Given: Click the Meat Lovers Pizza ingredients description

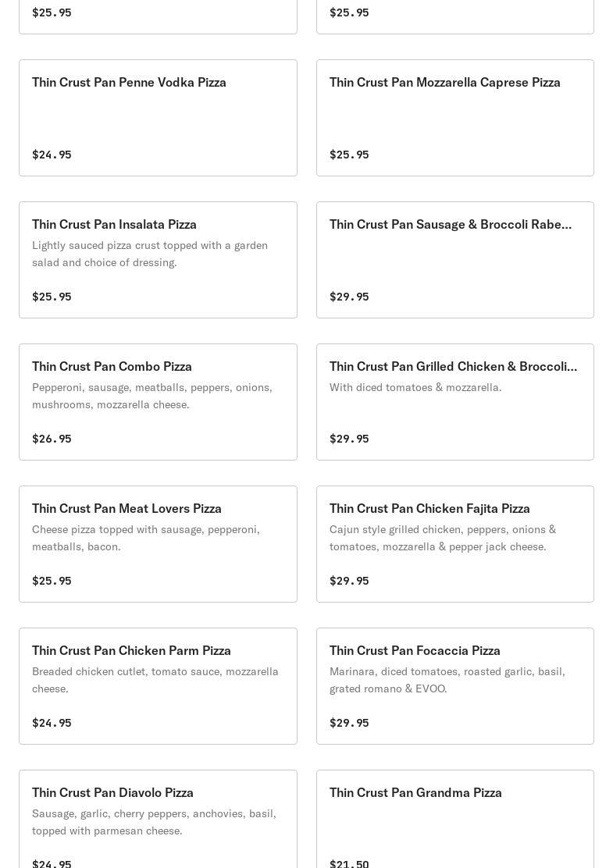Looking at the screenshot, I should tap(146, 538).
